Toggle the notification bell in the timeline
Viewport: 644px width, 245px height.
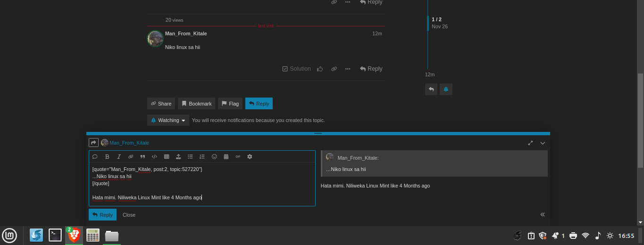click(x=446, y=89)
